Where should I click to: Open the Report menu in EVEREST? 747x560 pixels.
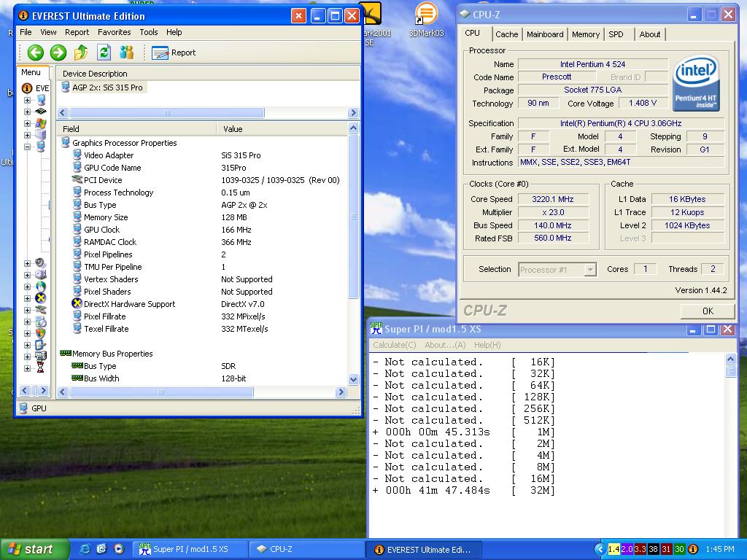pos(77,32)
